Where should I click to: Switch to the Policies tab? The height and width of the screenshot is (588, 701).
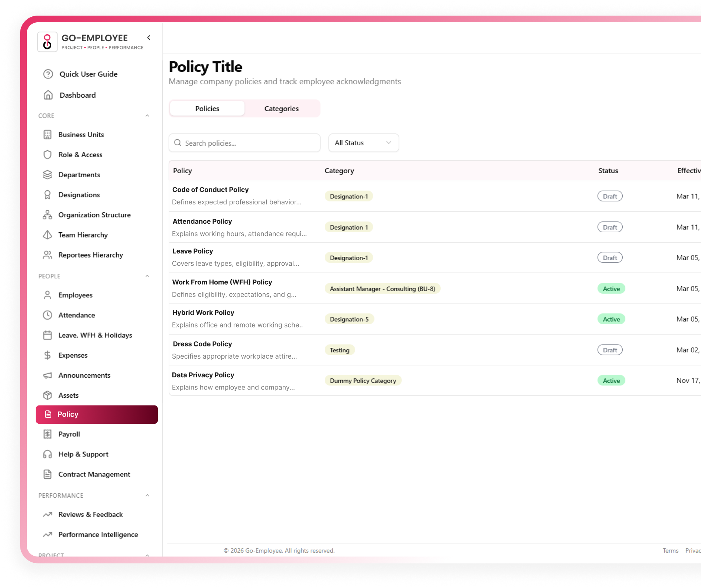tap(207, 109)
